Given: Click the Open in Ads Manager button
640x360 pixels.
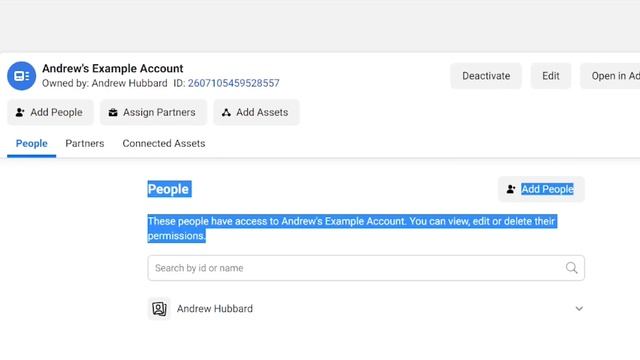Looking at the screenshot, I should [x=610, y=76].
